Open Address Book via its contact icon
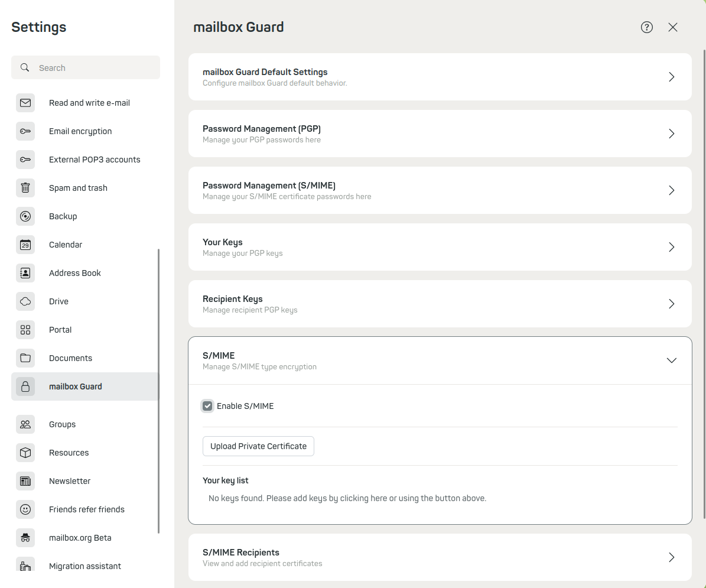Image resolution: width=706 pixels, height=588 pixels. (x=25, y=273)
